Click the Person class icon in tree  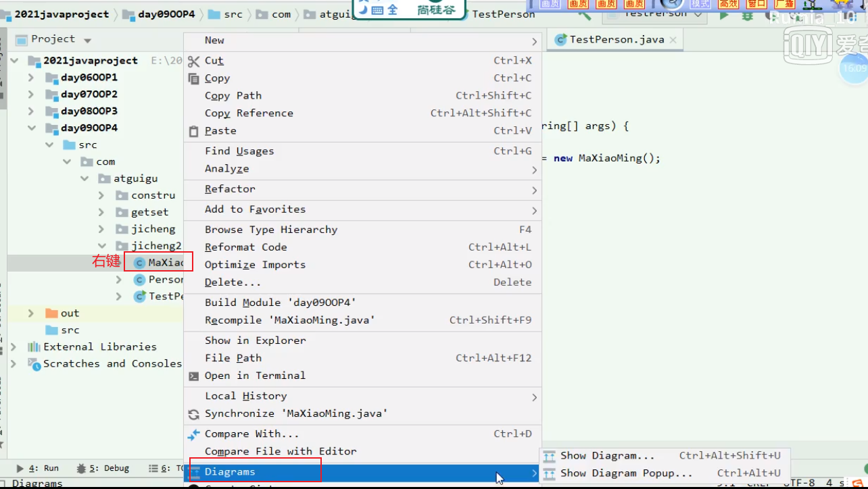click(139, 280)
